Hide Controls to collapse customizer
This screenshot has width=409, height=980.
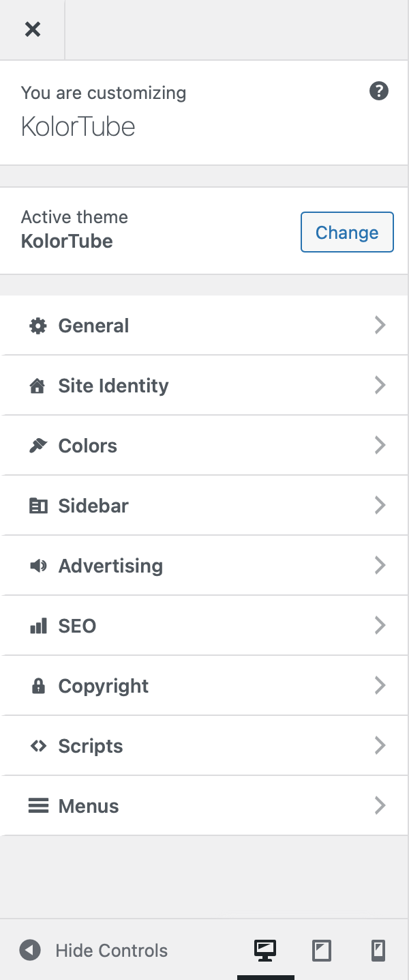[93, 950]
